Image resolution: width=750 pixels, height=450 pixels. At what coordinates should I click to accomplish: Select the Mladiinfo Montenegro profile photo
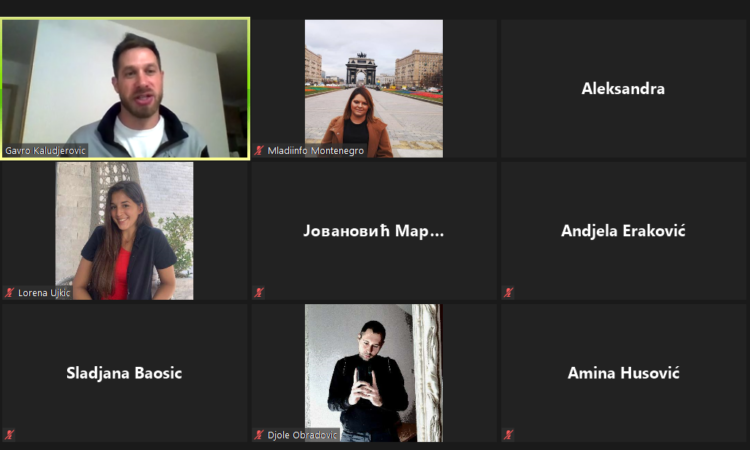(374, 88)
